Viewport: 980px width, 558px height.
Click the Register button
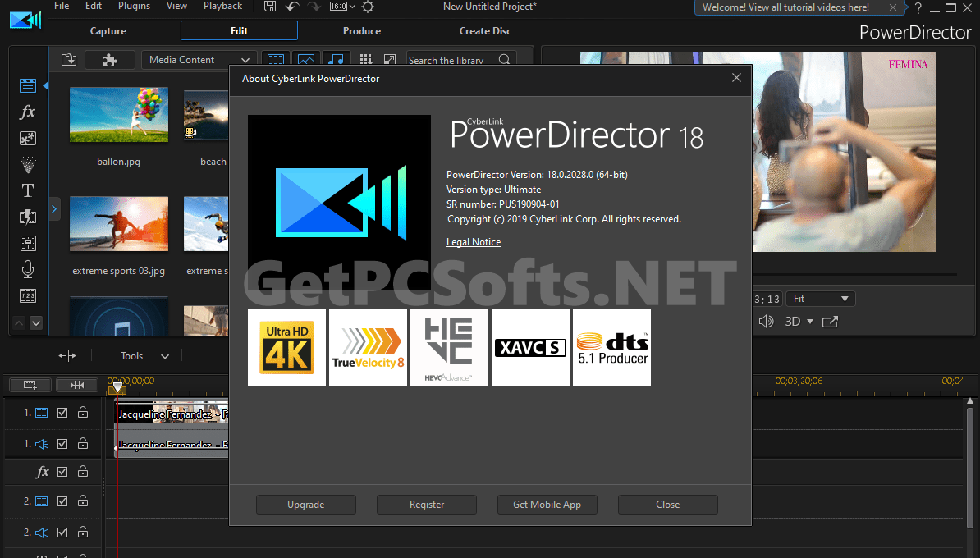pos(427,505)
